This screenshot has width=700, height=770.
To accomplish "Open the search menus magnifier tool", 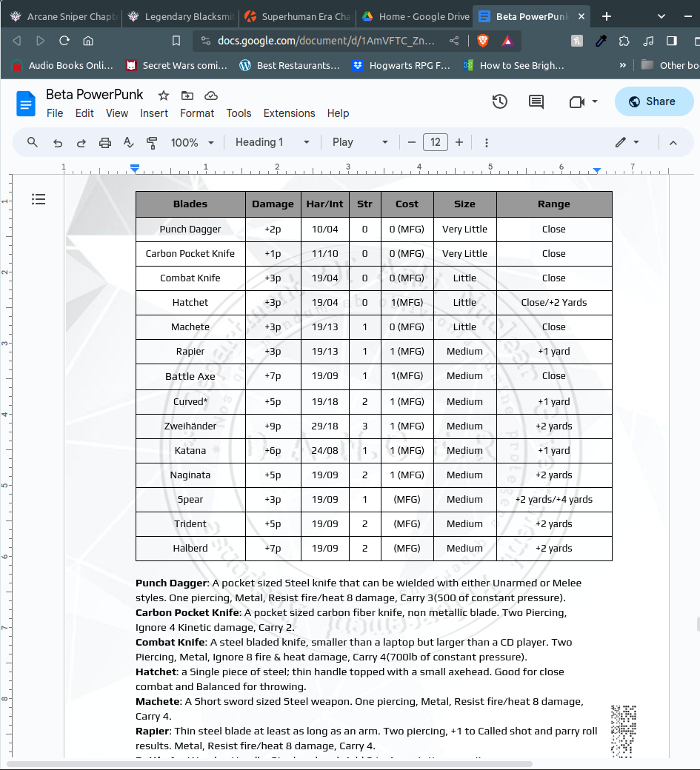I will tap(33, 142).
